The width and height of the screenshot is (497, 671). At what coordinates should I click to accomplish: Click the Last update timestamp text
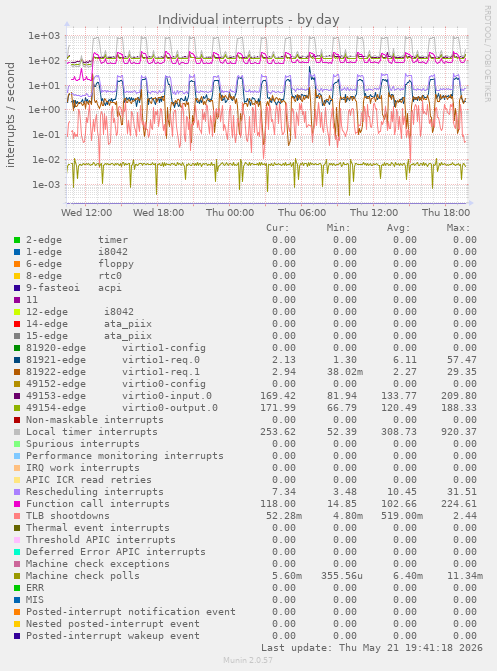(x=372, y=648)
